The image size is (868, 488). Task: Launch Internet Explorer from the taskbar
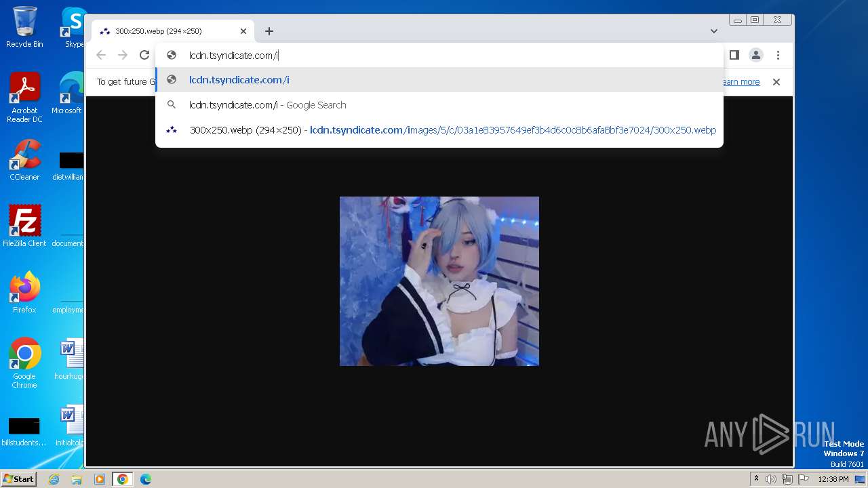point(54,479)
